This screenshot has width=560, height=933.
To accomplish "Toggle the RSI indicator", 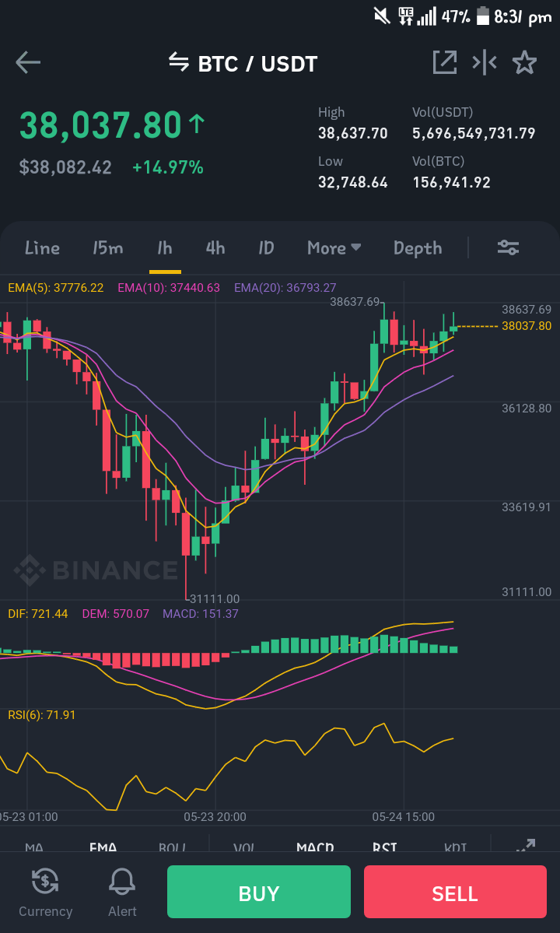I will [x=385, y=847].
